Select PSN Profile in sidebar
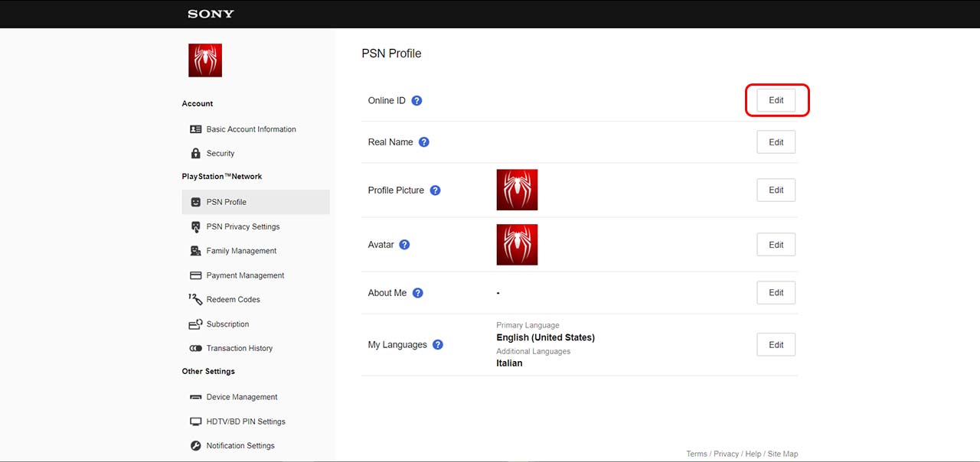This screenshot has height=462, width=980. tap(256, 202)
